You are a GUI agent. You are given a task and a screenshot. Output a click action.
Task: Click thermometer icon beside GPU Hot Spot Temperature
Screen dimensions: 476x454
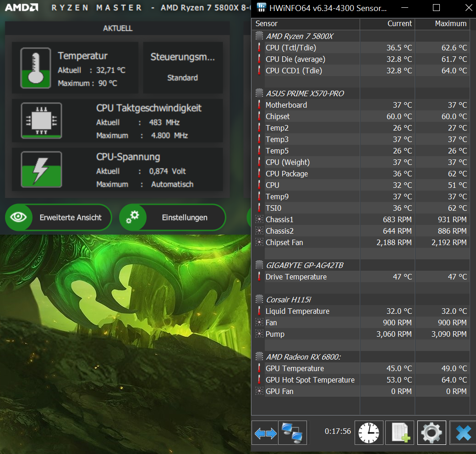point(259,380)
